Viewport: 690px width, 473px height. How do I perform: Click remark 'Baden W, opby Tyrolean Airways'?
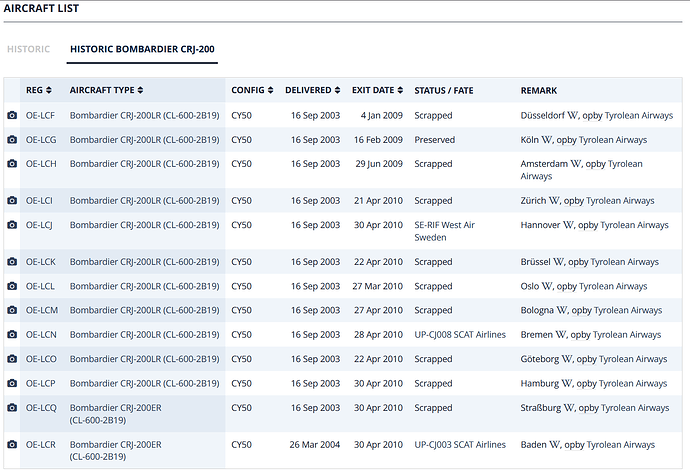click(x=588, y=444)
